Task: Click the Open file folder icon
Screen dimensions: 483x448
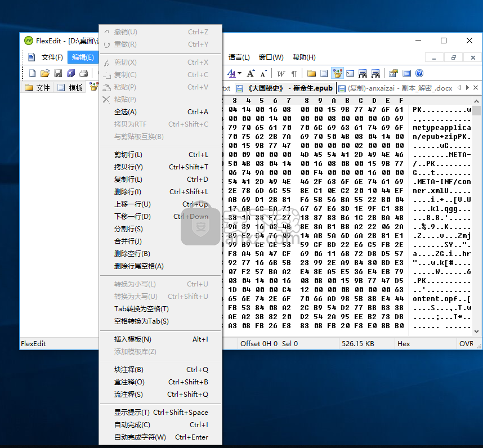Action: pyautogui.click(x=45, y=73)
